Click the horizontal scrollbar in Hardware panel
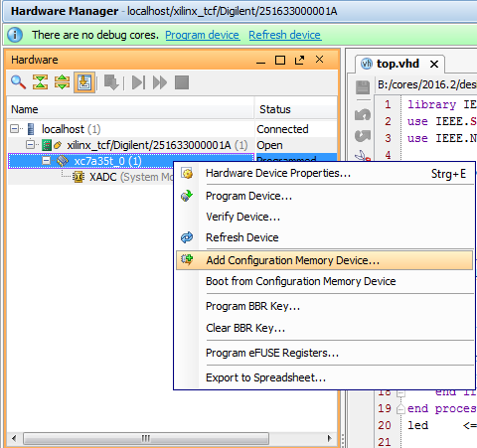477x448 pixels. [146, 438]
